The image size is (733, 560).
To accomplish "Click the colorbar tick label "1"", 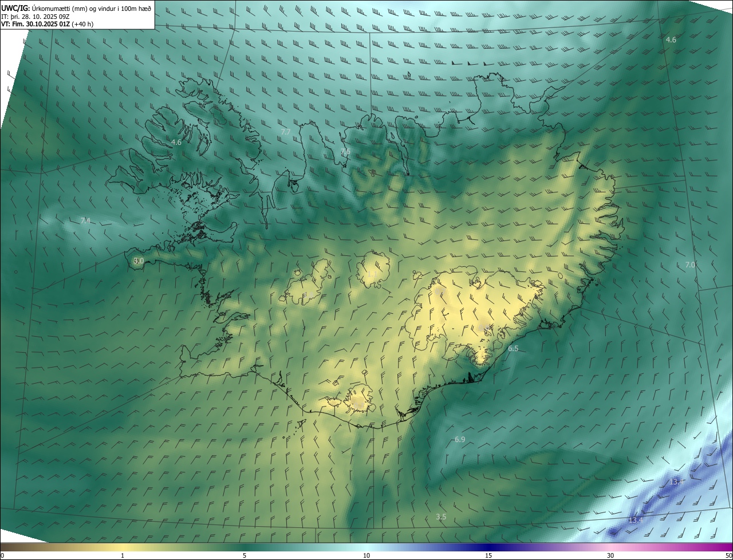I will pos(123,556).
